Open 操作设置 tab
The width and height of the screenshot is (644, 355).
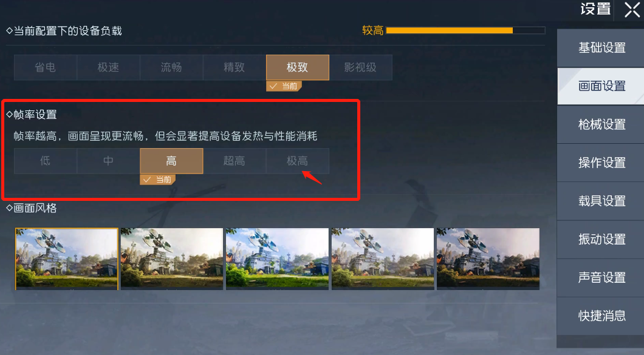(601, 163)
